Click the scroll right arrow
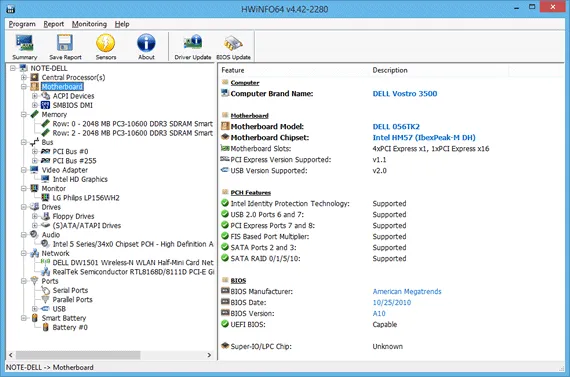Image resolution: width=570 pixels, height=377 pixels. (209, 355)
